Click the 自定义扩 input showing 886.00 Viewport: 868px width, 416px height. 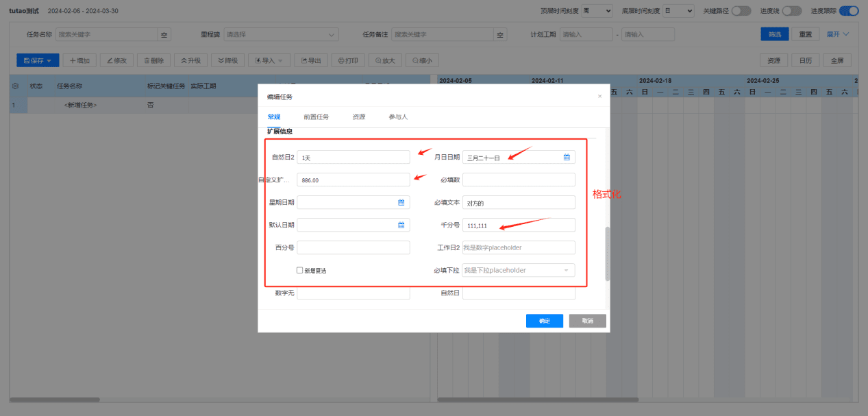354,180
